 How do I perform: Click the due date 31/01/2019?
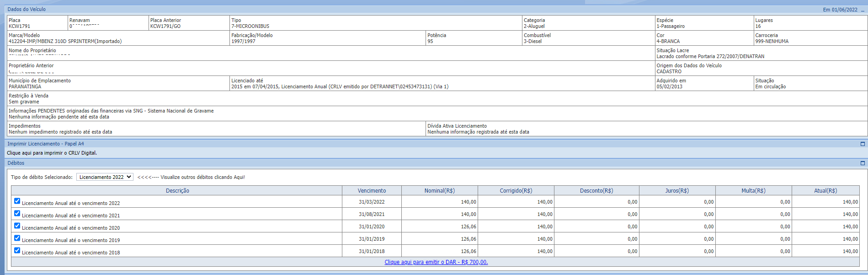(372, 239)
